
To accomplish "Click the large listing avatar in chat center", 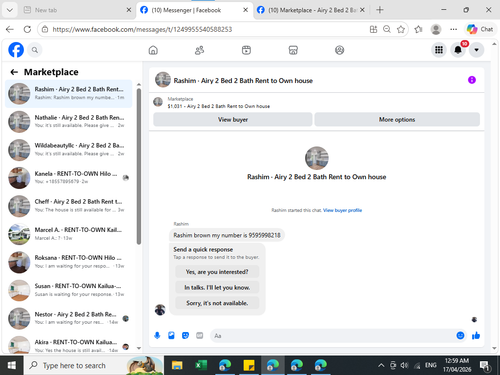I will pyautogui.click(x=317, y=158).
